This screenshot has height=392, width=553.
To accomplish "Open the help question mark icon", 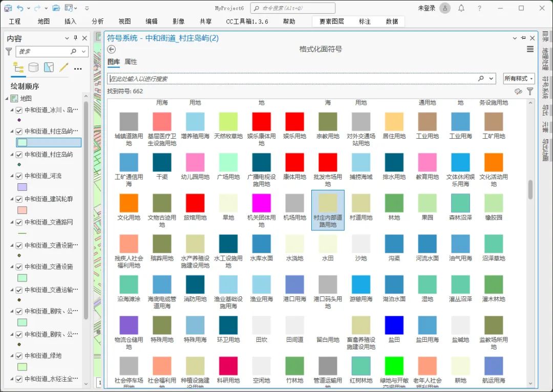I will pos(479,8).
